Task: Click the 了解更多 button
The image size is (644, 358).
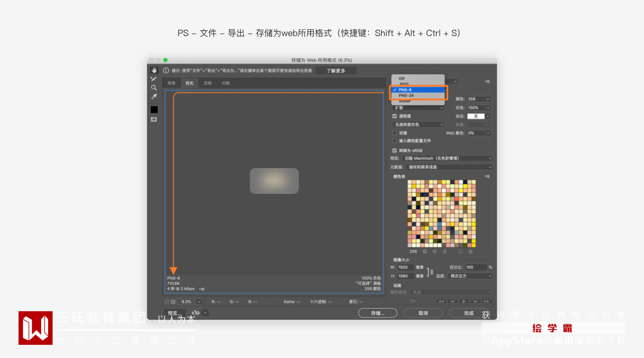Action: [335, 71]
